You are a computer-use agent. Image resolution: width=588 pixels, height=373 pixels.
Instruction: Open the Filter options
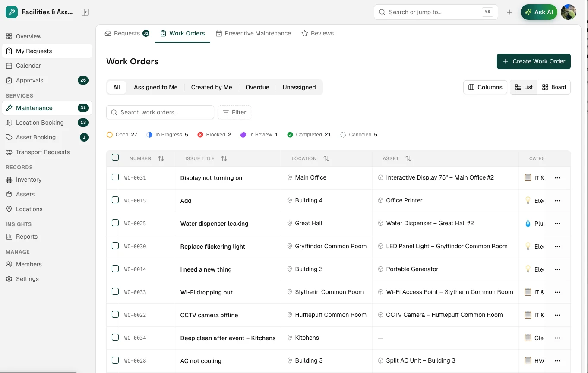[x=234, y=112]
